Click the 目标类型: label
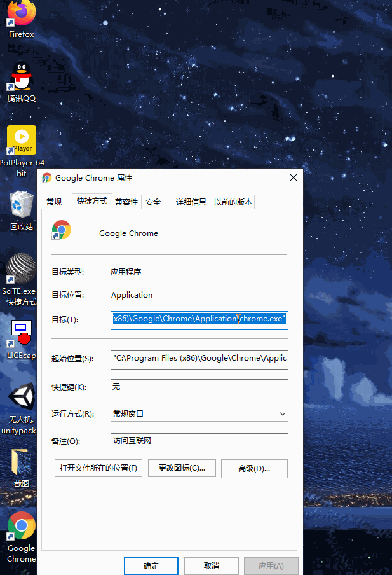The width and height of the screenshot is (392, 575). pyautogui.click(x=68, y=272)
